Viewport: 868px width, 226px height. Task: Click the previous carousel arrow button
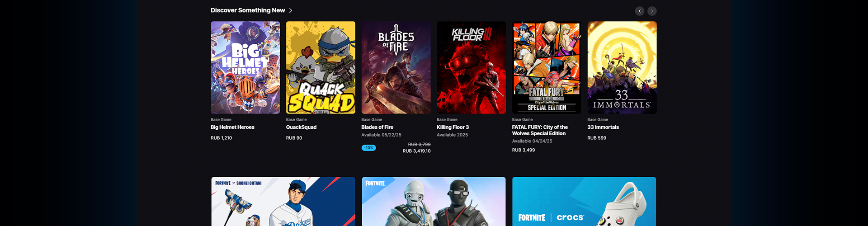click(x=639, y=11)
